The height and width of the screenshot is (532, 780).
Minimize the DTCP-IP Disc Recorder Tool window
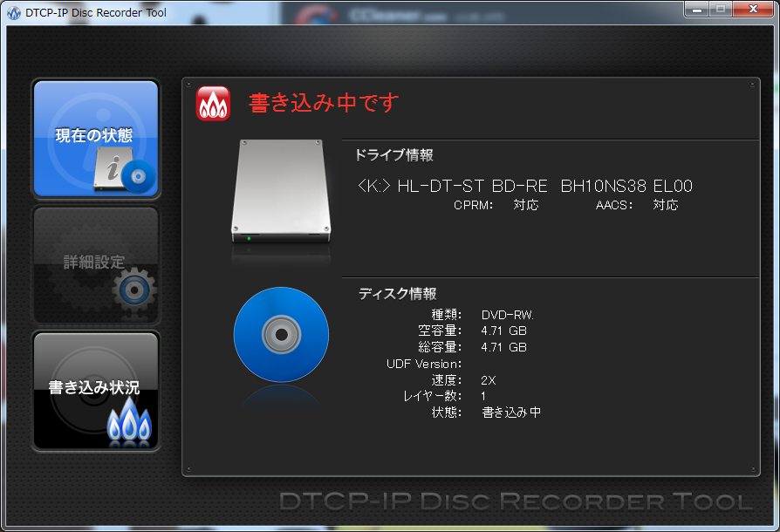pyautogui.click(x=697, y=9)
